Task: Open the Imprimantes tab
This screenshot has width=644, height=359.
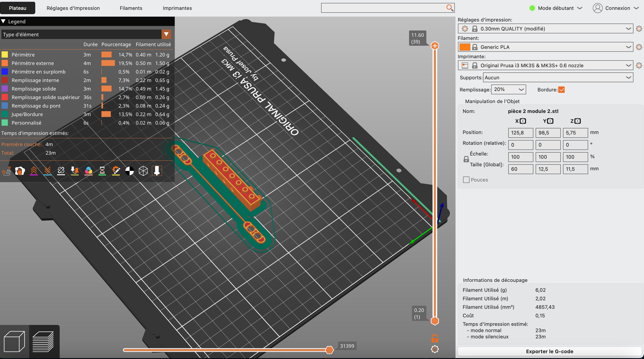Action: (x=177, y=8)
